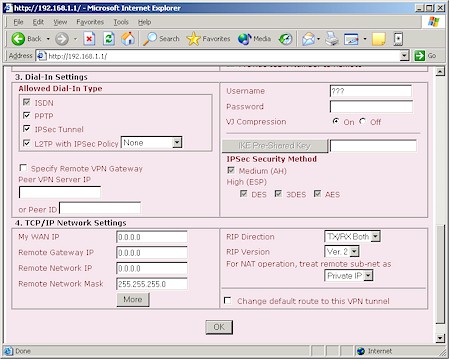The image size is (450, 360).
Task: Click the IE icon in title bar
Action: [8, 8]
